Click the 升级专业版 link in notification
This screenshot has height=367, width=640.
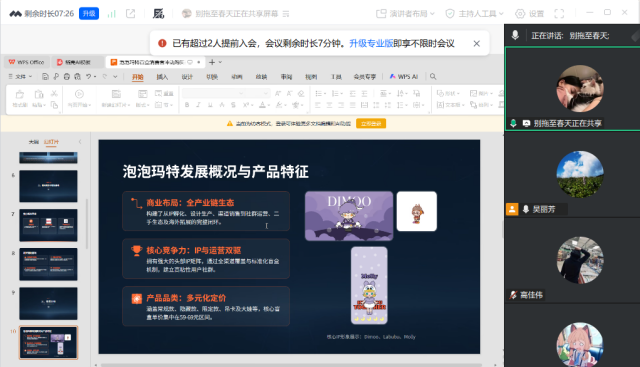[x=371, y=43]
